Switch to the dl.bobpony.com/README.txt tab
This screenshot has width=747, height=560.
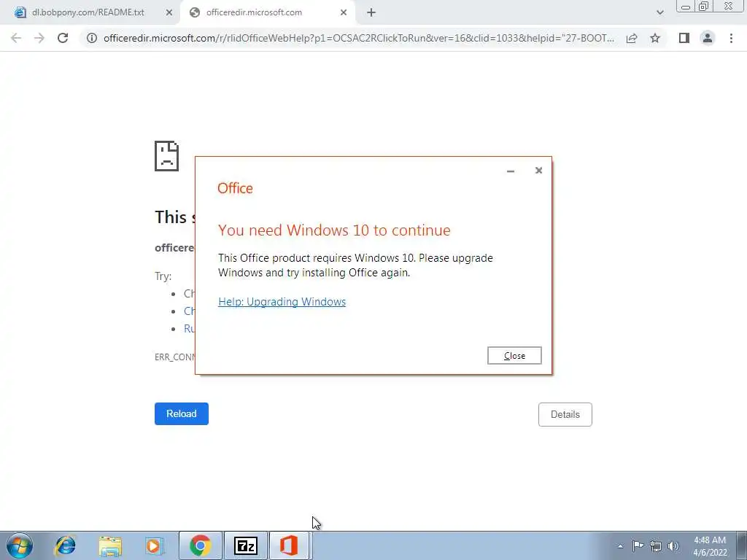pyautogui.click(x=88, y=13)
